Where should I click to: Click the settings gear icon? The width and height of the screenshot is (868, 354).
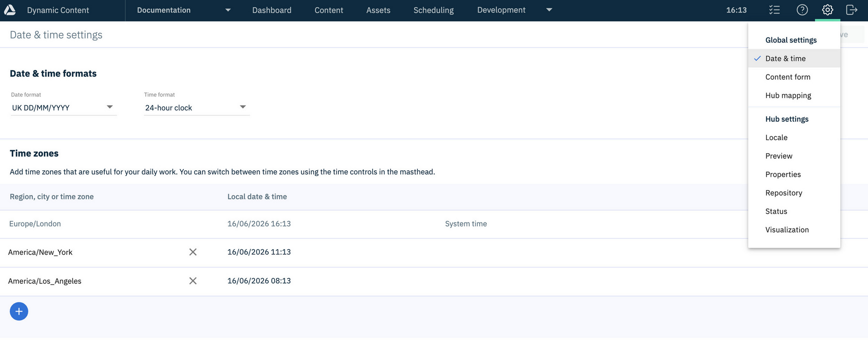pos(827,10)
